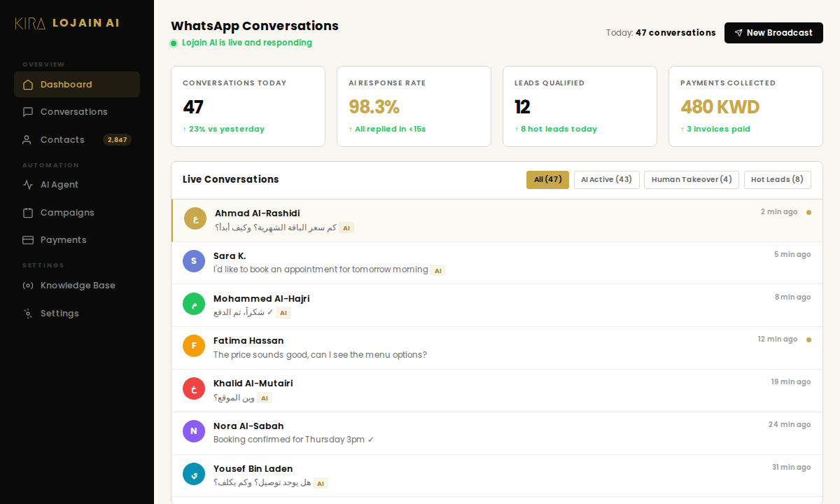Image resolution: width=840 pixels, height=504 pixels.
Task: Open Campaigns using its sidebar icon
Action: pyautogui.click(x=27, y=212)
